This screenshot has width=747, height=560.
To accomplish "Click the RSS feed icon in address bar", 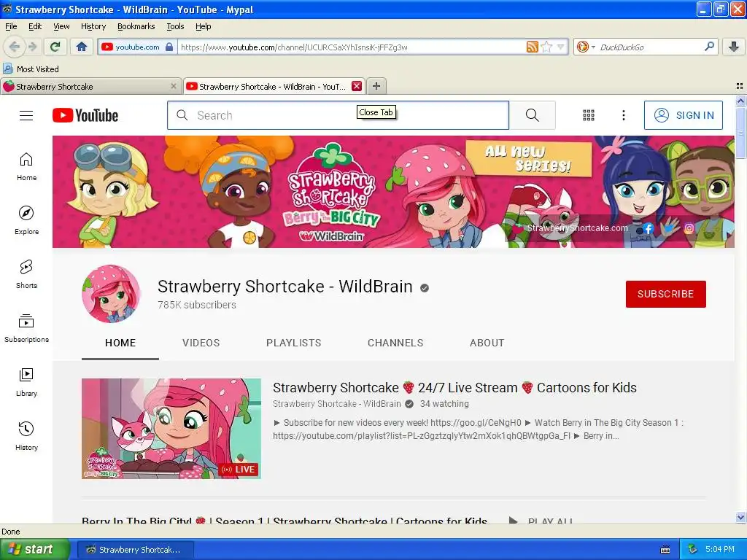I will pos(532,47).
